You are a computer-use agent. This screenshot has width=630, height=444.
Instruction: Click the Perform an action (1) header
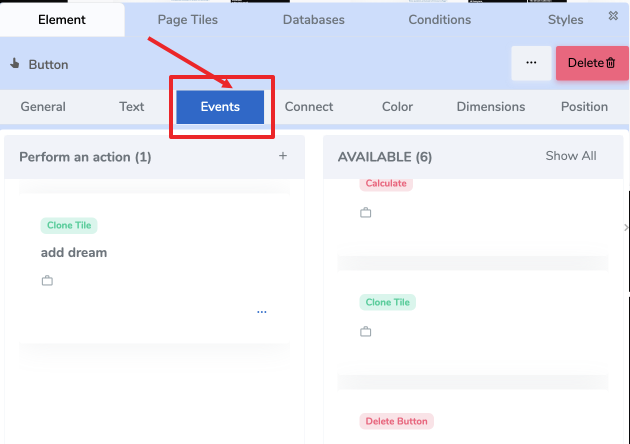(x=85, y=157)
